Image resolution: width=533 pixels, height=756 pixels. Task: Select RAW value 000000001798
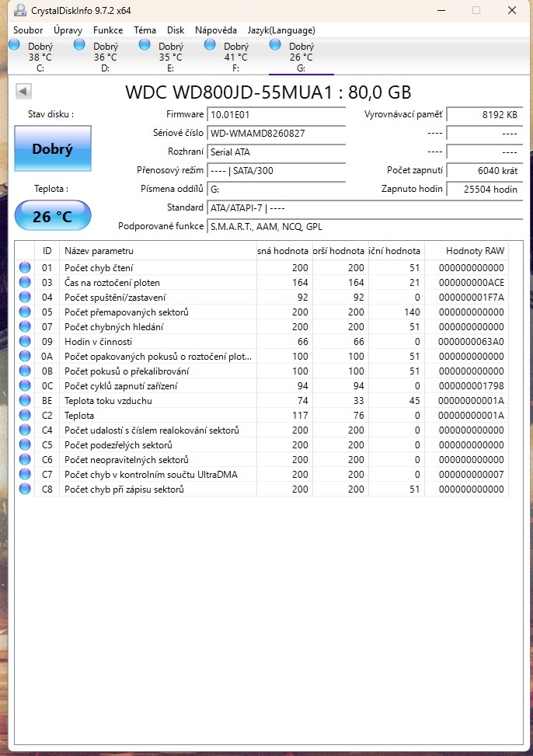[x=472, y=385]
